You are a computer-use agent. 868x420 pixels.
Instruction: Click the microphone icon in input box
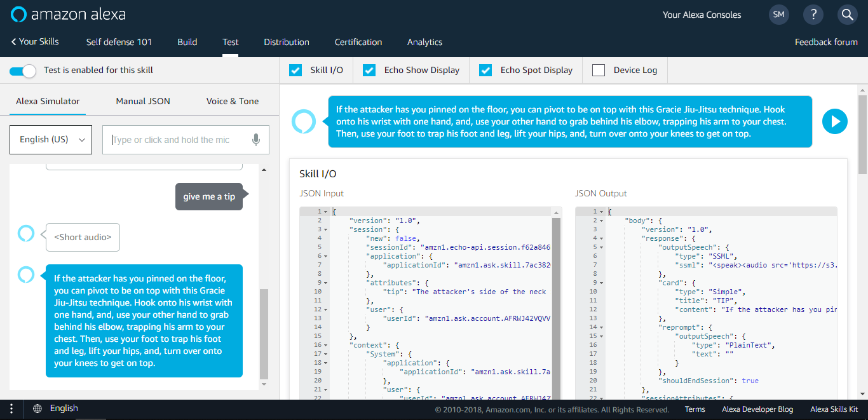click(x=255, y=140)
